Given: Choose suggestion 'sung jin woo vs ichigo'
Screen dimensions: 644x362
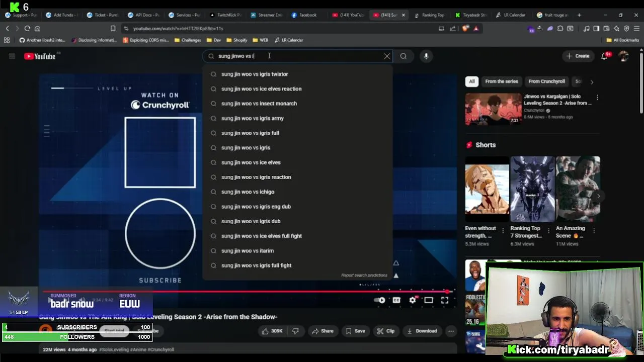Looking at the screenshot, I should point(297,192).
